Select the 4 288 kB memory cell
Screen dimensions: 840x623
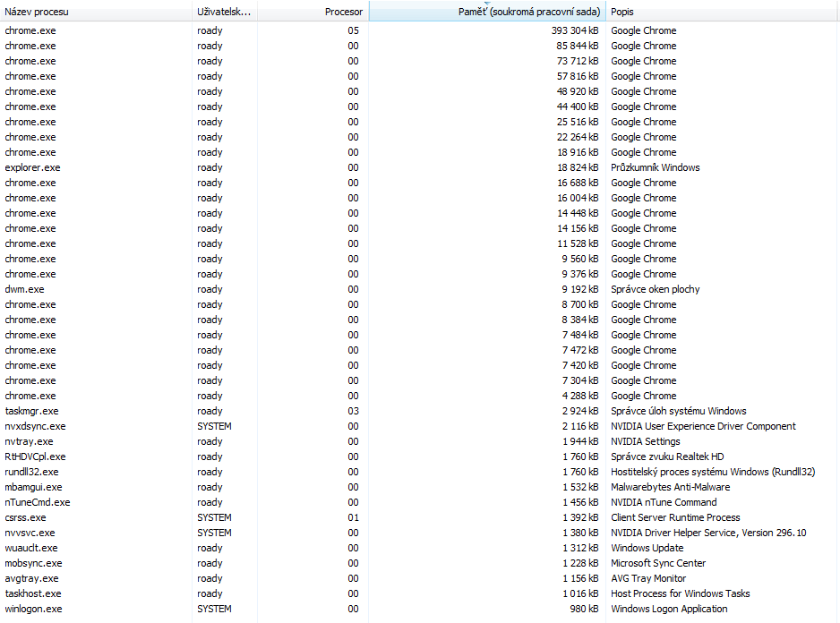579,396
